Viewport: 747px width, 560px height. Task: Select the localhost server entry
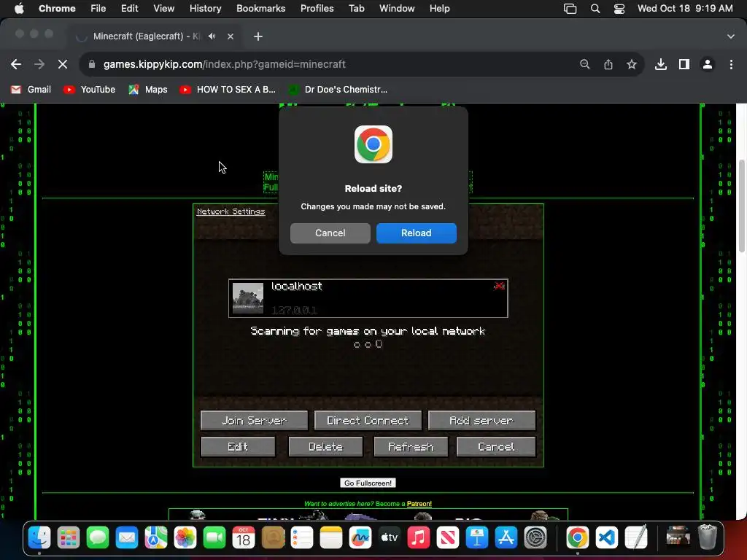368,298
